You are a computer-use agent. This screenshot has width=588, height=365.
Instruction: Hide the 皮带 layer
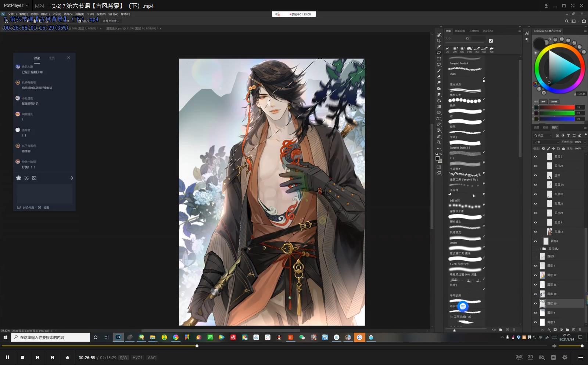pyautogui.click(x=535, y=176)
